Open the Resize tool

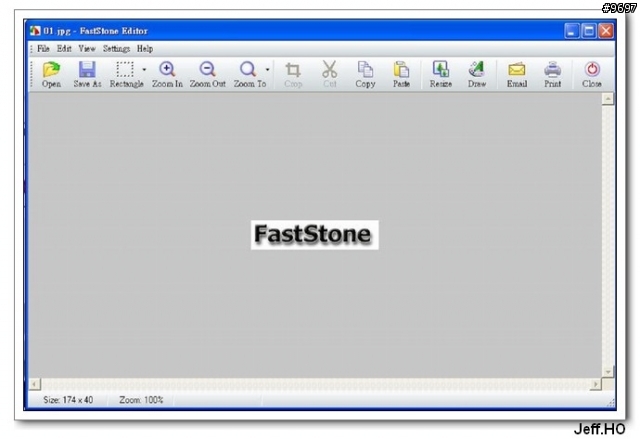(440, 74)
